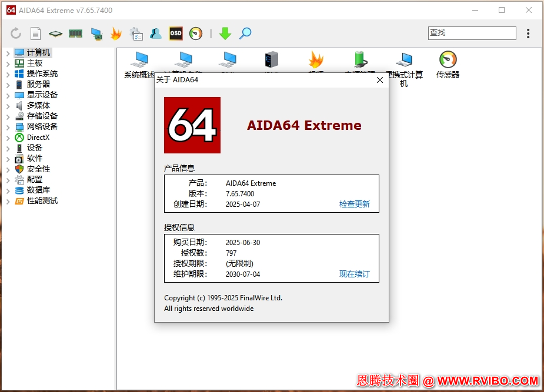Open the 传感器 icon in main pane
This screenshot has height=392, width=544.
click(448, 65)
